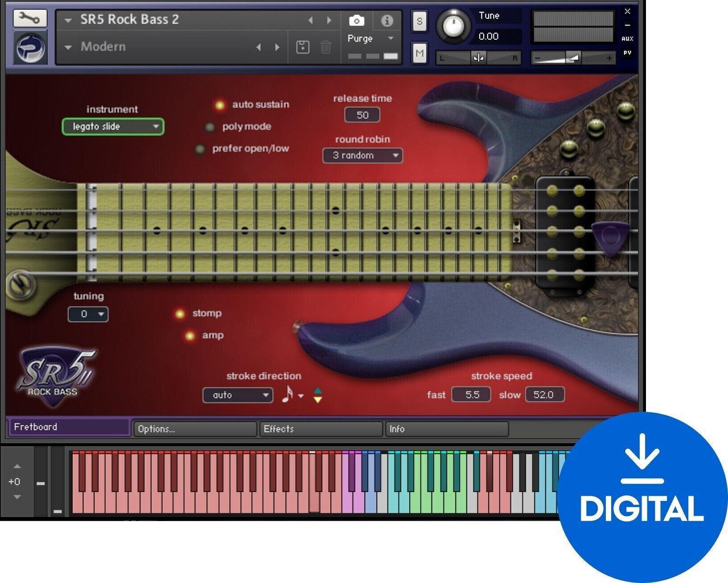Image resolution: width=728 pixels, height=583 pixels.
Task: Toggle the stomp effect
Action: point(180,314)
